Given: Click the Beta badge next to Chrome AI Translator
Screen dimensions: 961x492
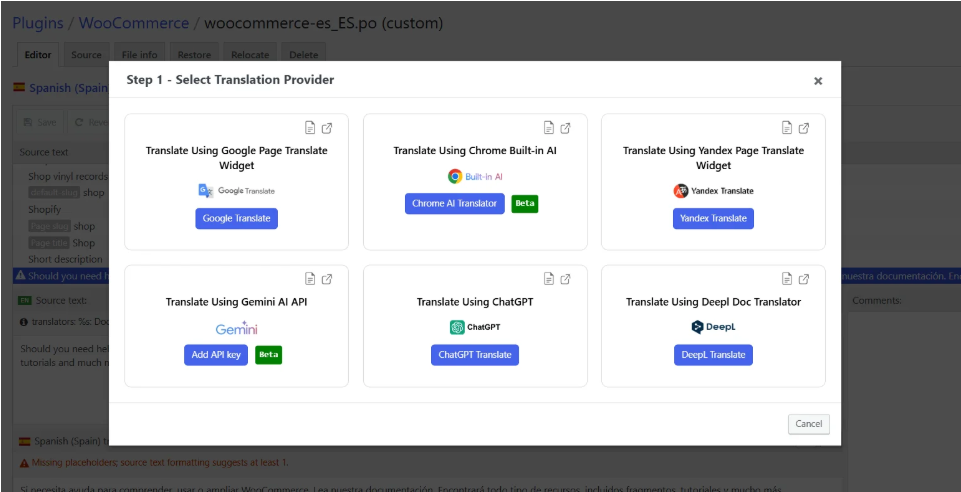Looking at the screenshot, I should pyautogui.click(x=525, y=203).
